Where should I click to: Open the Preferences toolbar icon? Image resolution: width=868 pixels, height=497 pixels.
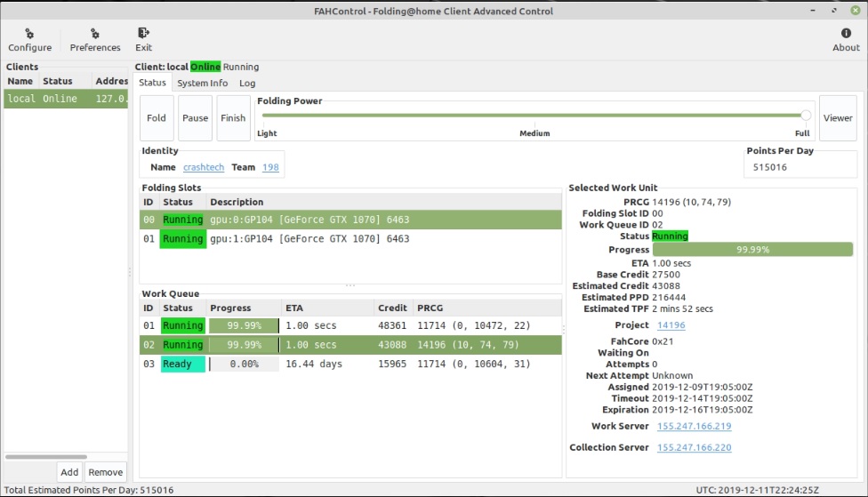click(x=94, y=40)
